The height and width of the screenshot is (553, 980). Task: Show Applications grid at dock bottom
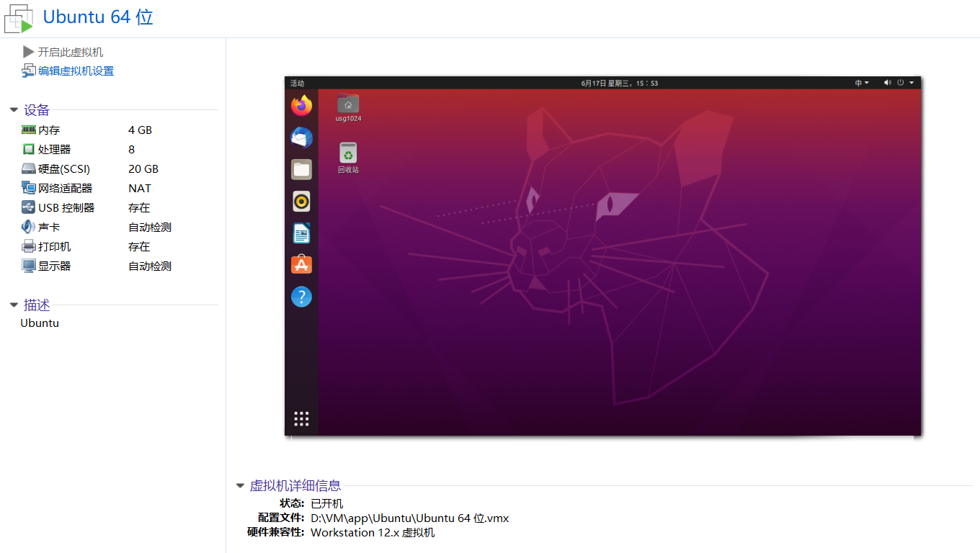click(301, 418)
